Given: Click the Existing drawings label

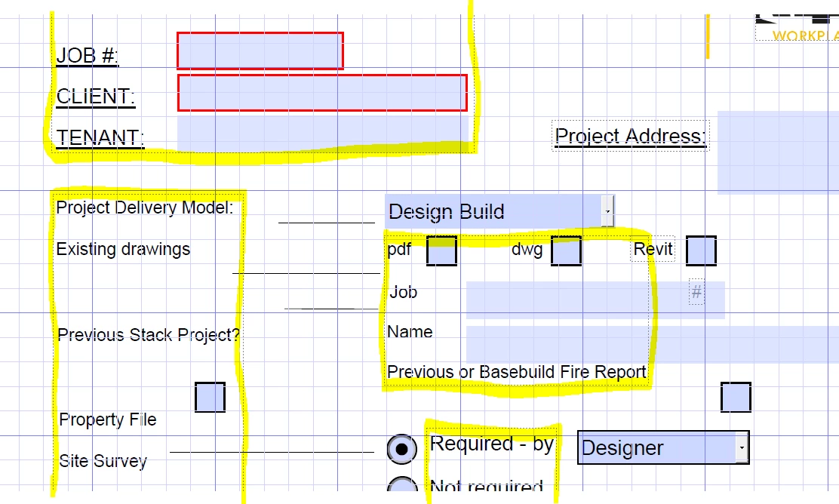Looking at the screenshot, I should [123, 249].
